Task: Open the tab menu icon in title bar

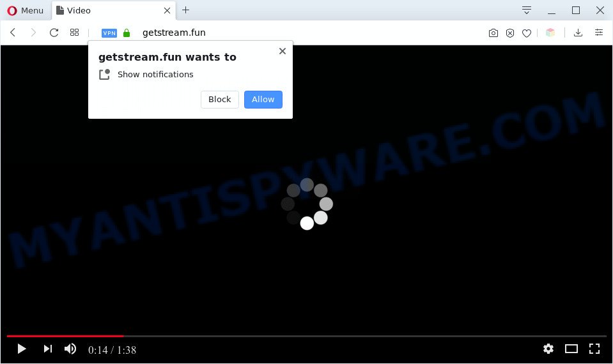Action: coord(527,10)
